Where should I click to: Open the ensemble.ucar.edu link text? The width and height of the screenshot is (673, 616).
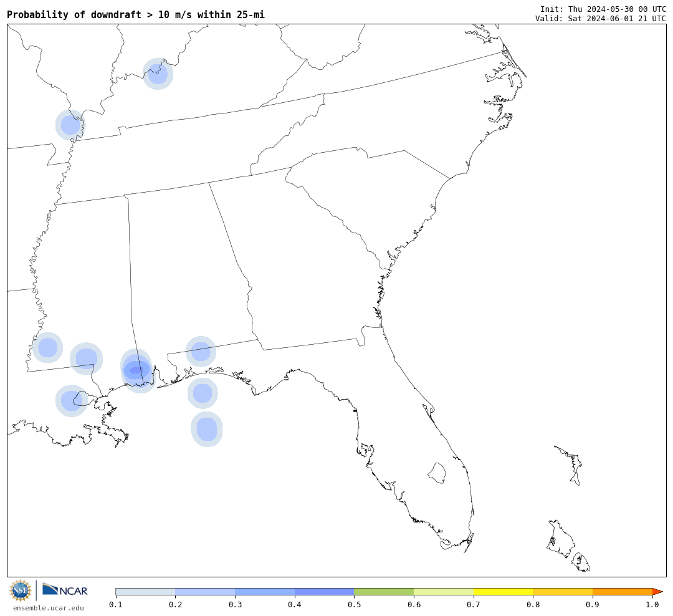(49, 608)
